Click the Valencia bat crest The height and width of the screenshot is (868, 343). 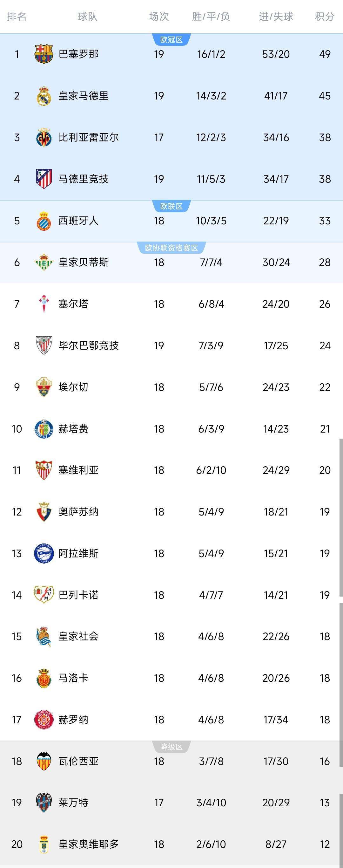(44, 761)
